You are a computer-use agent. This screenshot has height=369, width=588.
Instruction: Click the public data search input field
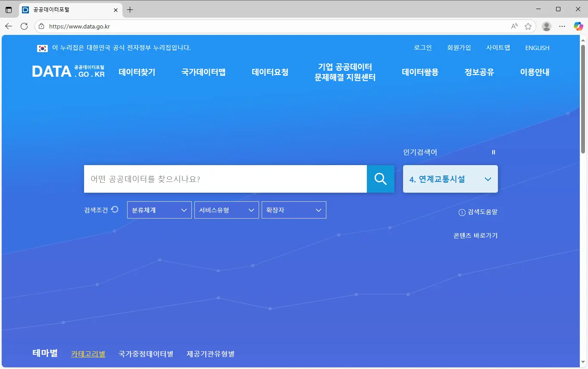225,179
